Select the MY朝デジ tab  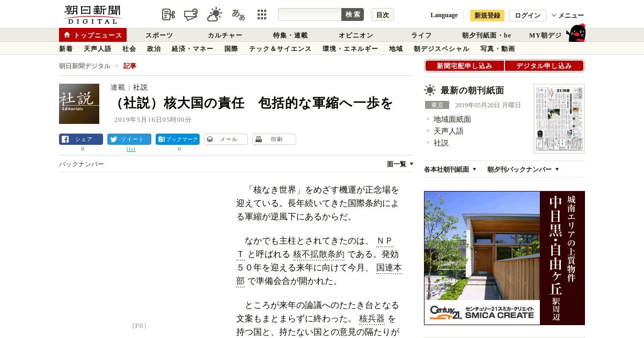click(545, 35)
